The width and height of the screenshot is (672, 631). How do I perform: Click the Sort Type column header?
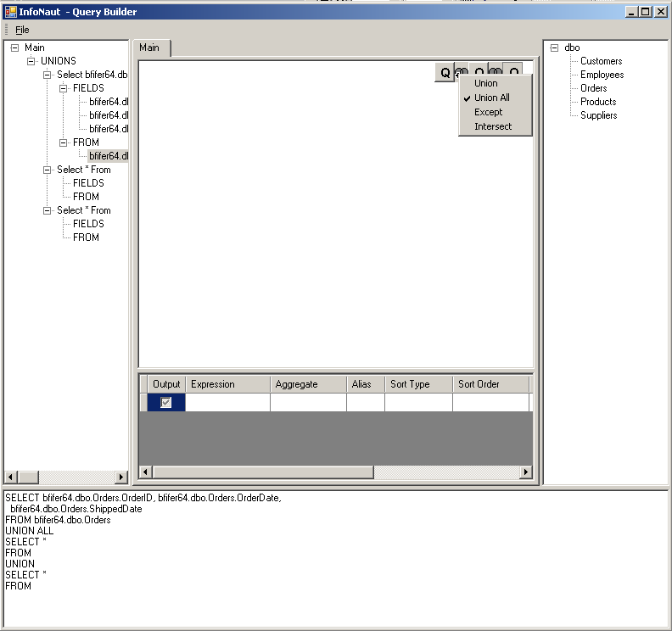pos(410,384)
